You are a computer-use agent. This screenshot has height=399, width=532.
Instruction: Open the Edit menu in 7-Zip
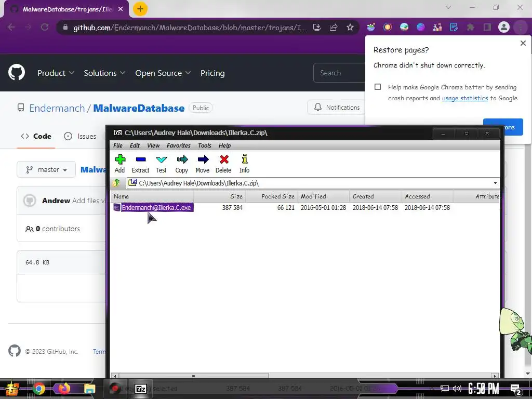(135, 145)
